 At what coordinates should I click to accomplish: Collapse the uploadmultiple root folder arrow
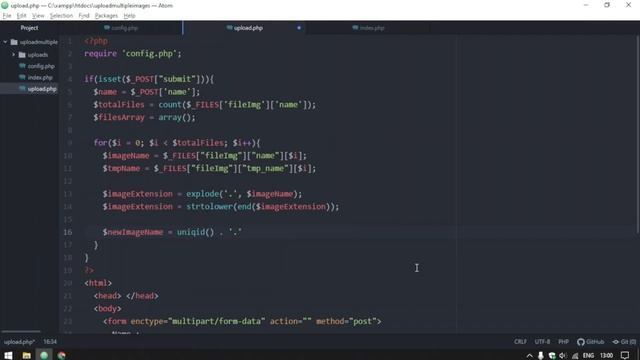5,42
